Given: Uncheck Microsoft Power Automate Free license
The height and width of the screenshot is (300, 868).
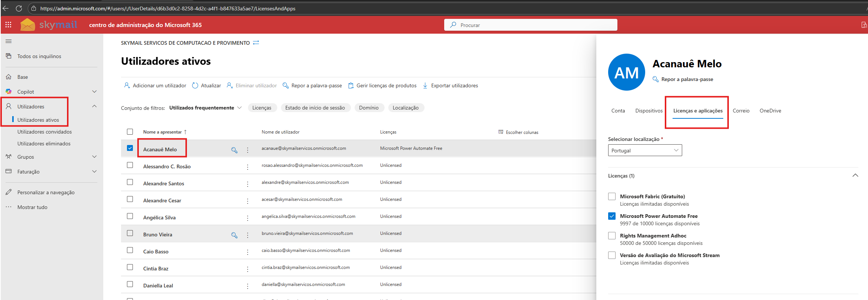Looking at the screenshot, I should pos(612,216).
